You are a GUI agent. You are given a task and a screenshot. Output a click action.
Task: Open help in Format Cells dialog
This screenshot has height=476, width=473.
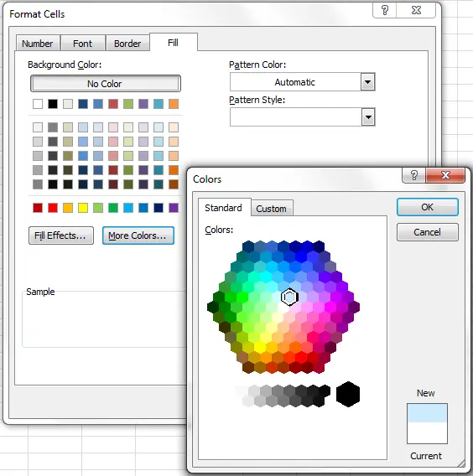[x=385, y=10]
